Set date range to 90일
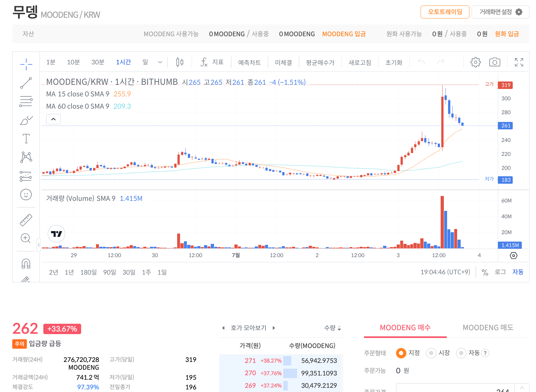536x392 pixels. click(110, 272)
